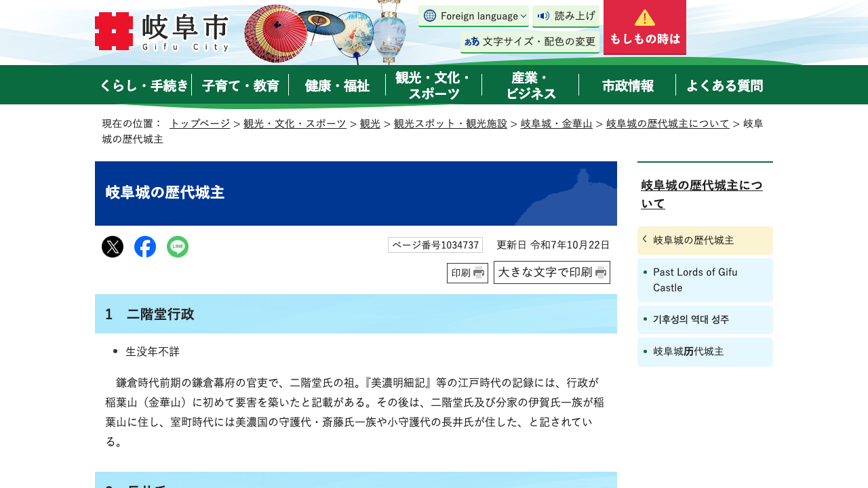
Task: Click 更新日 令和7年10月22日 text
Action: (x=553, y=245)
